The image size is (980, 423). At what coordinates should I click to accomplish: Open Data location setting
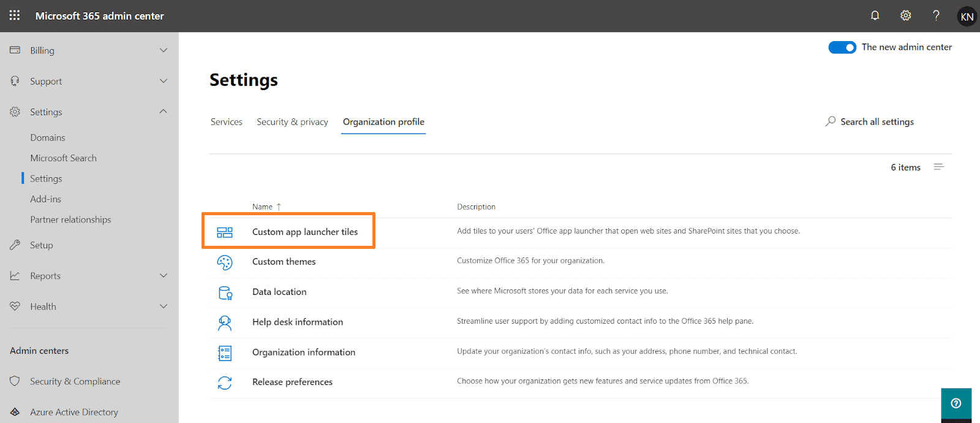tap(279, 292)
